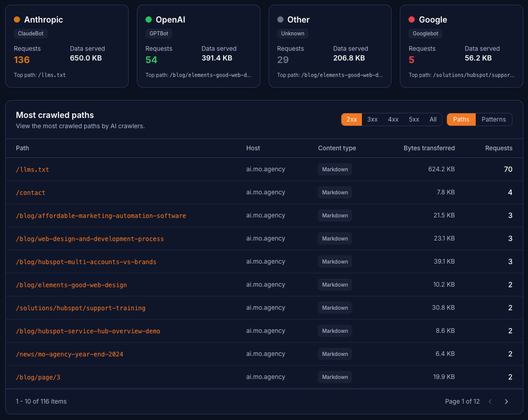Click OpenAI's green status dot
Viewport: 528px width, 420px height.
click(149, 19)
